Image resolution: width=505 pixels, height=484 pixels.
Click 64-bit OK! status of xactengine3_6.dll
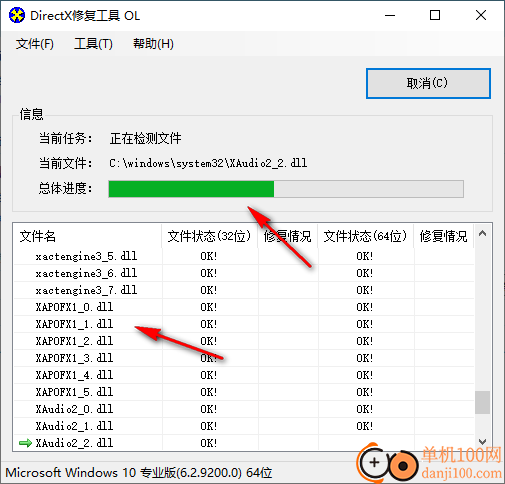pyautogui.click(x=365, y=273)
